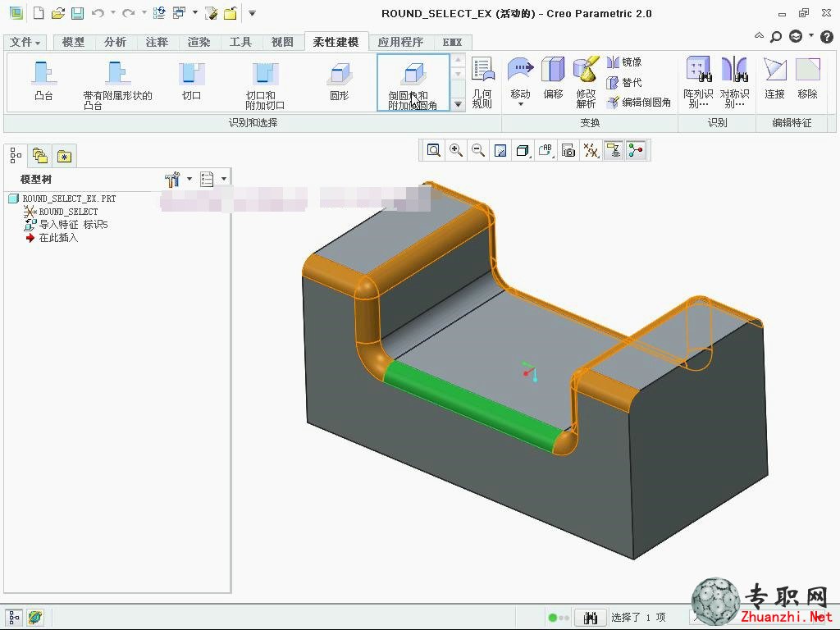
Task: Click the 镜像 mirror tool
Action: coord(624,62)
